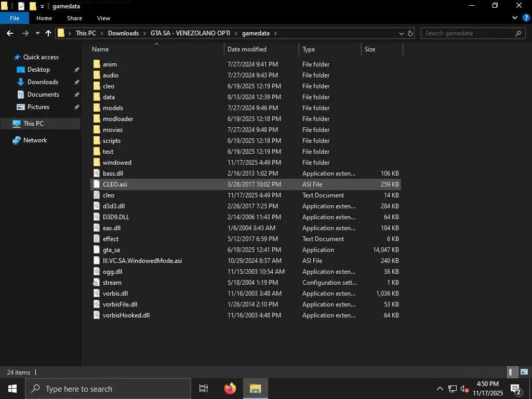Viewport: 532px width, 399px height.
Task: Go to Downloads in the address bar
Action: [123, 33]
